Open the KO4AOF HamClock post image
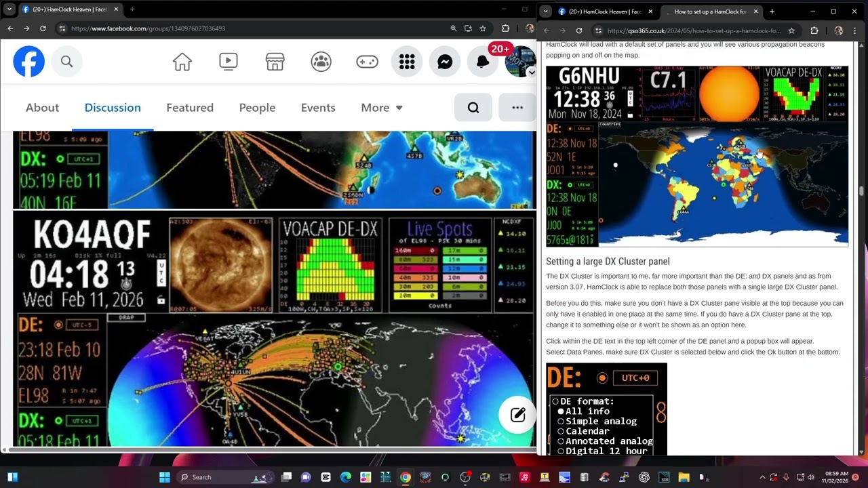 click(274, 329)
